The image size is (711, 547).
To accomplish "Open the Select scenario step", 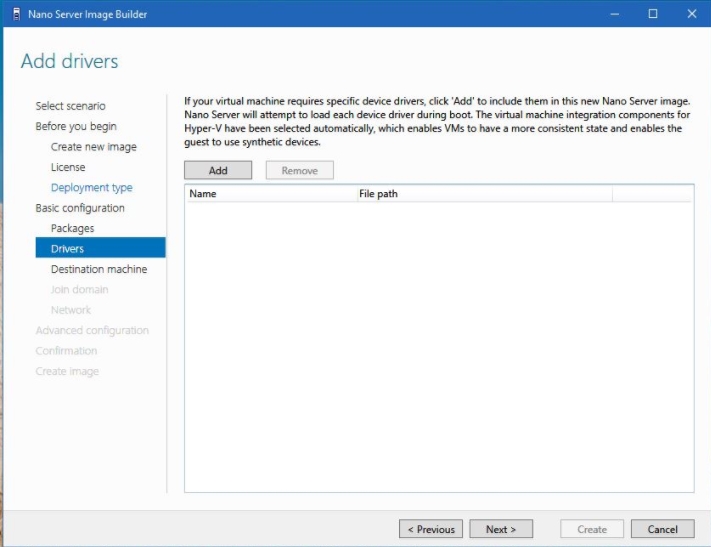I will click(x=70, y=106).
